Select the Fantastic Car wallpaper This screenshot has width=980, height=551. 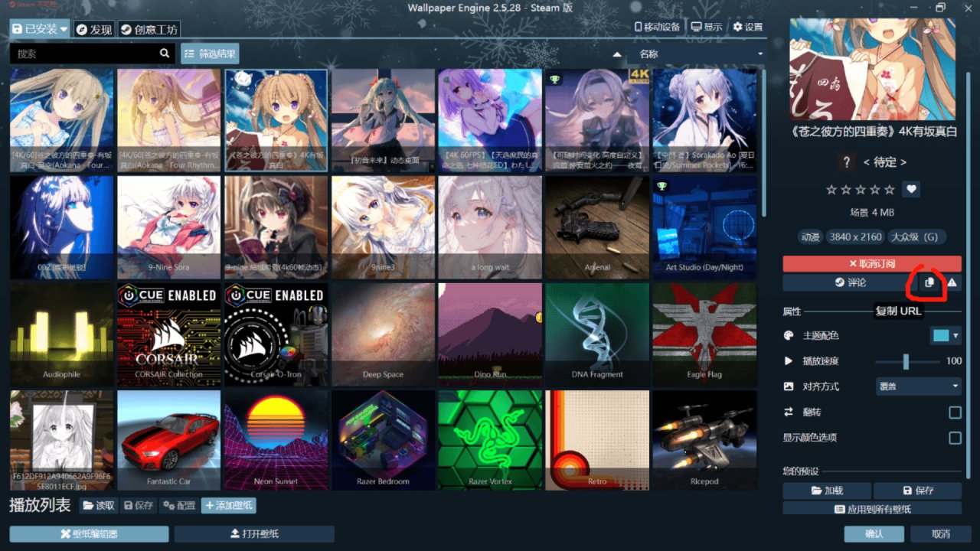coord(168,440)
